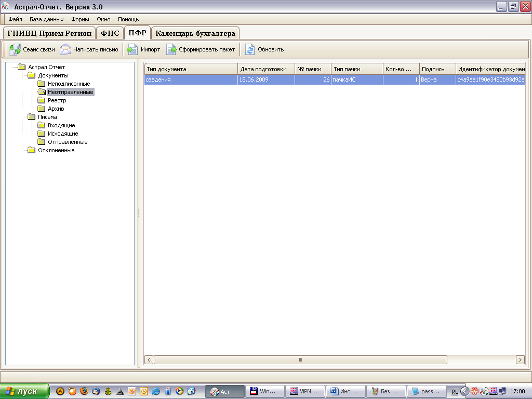The image size is (532, 399).
Task: Open the База данных menu
Action: (46, 19)
